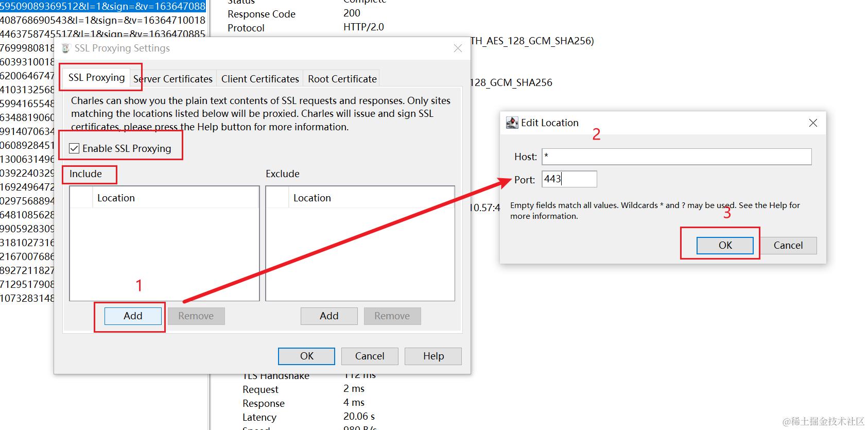This screenshot has height=430, width=868.
Task: Select the request row starting 408768690543
Action: (103, 20)
